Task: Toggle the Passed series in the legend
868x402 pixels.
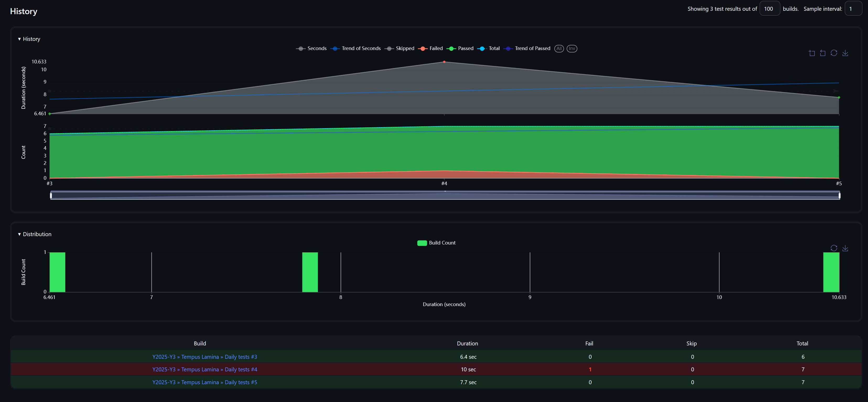Action: tap(460, 48)
